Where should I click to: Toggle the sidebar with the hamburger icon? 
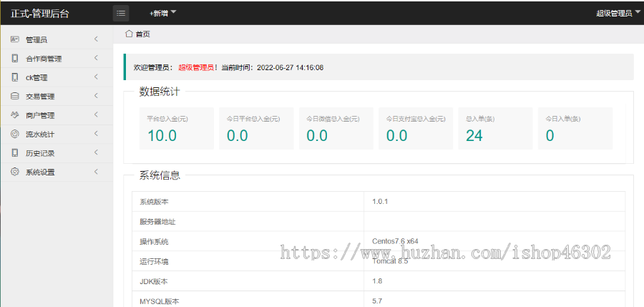[x=121, y=13]
